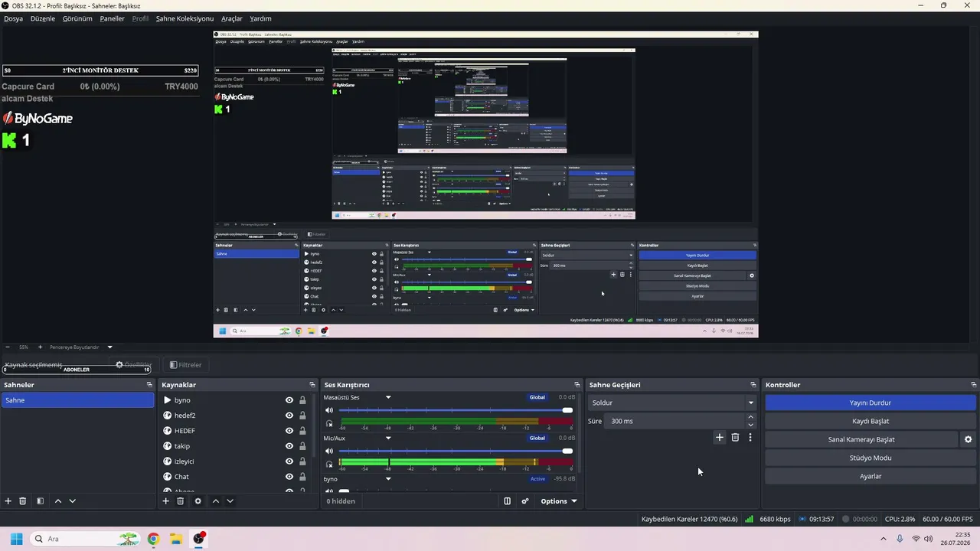
Task: Hide the takip source
Action: tap(289, 446)
